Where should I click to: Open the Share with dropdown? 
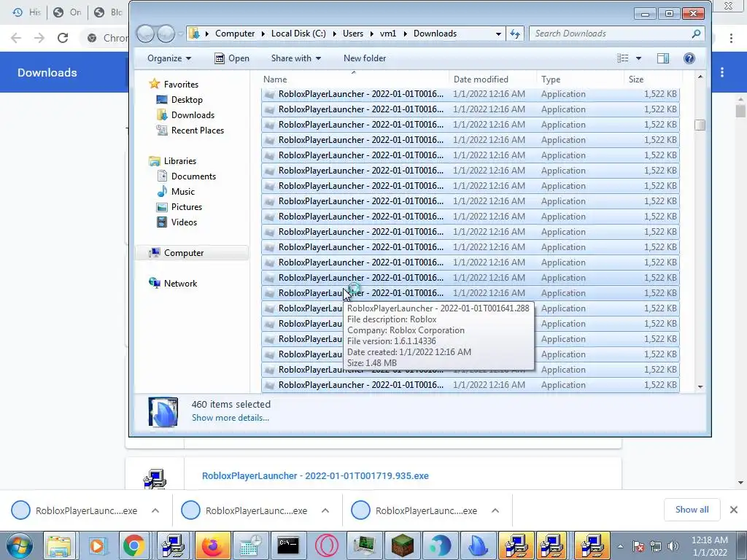(296, 58)
